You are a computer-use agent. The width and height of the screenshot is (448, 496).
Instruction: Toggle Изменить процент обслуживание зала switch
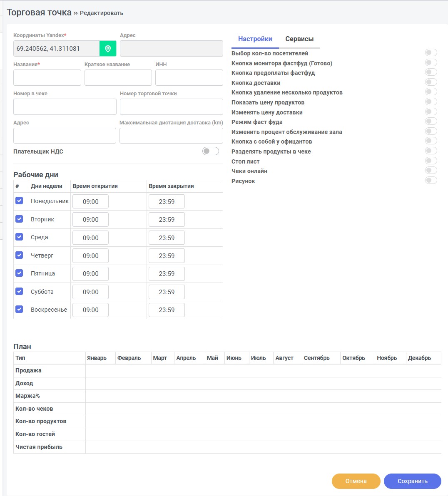point(431,131)
